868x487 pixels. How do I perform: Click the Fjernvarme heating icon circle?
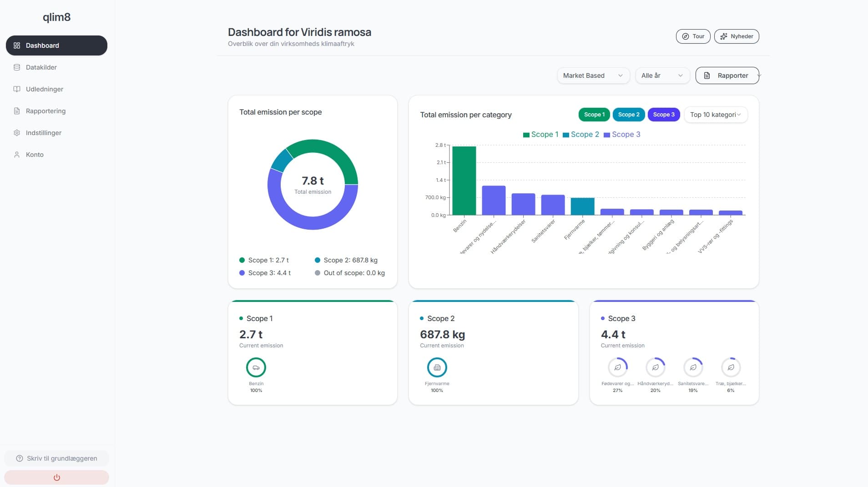coord(437,367)
